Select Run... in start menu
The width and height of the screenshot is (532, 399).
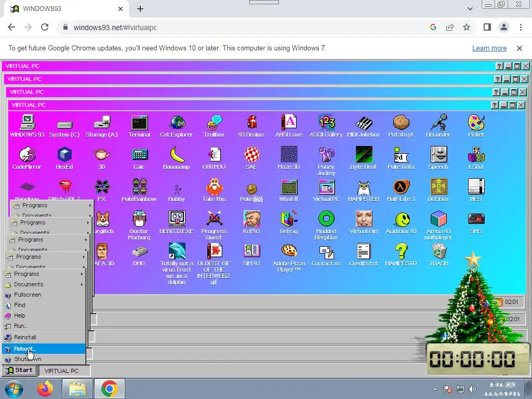point(44,326)
